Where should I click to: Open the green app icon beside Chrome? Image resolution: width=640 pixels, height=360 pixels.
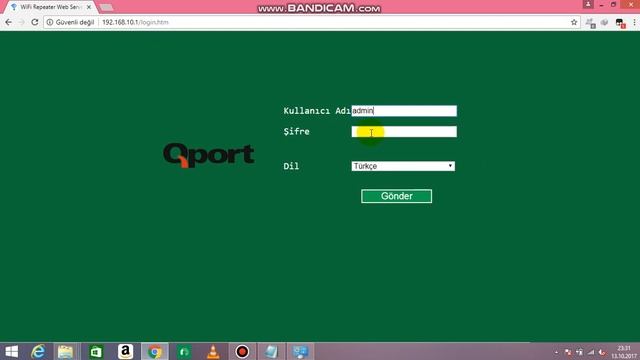(x=184, y=351)
